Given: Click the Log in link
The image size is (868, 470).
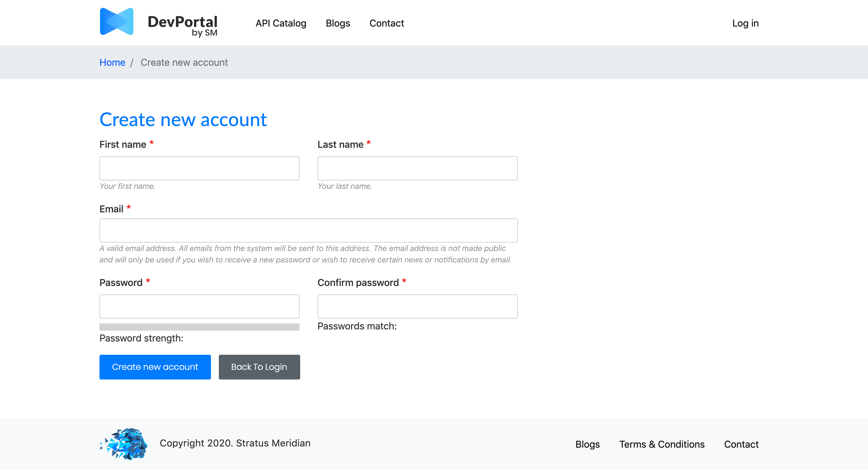Looking at the screenshot, I should (745, 23).
